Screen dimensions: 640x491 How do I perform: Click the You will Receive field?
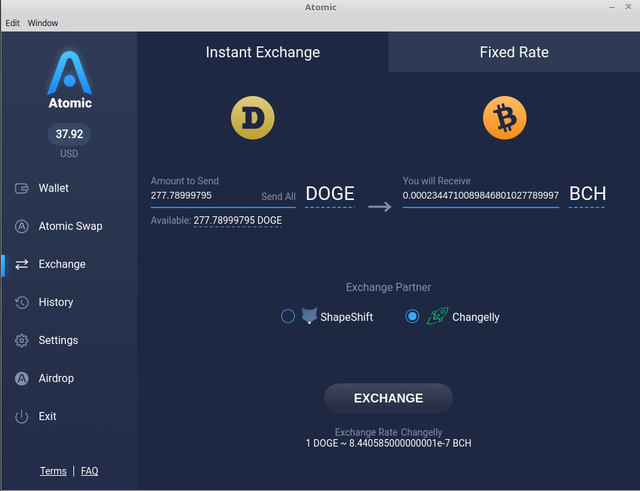pos(480,196)
